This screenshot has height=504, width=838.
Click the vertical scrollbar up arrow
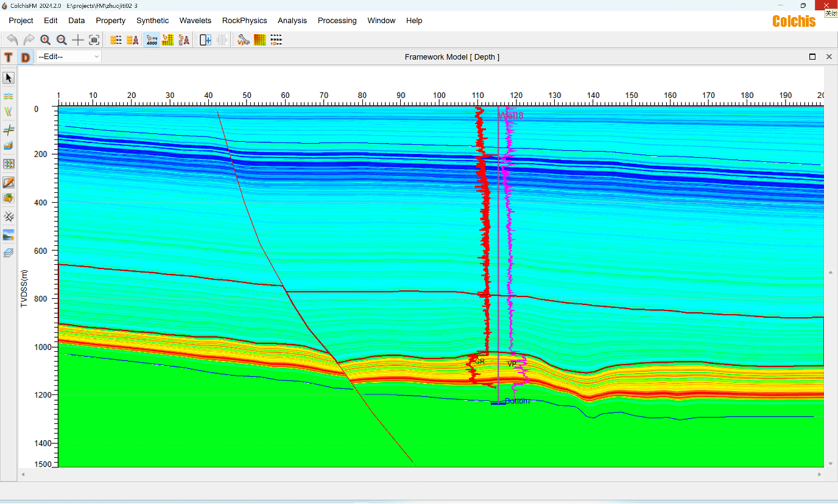click(x=831, y=271)
